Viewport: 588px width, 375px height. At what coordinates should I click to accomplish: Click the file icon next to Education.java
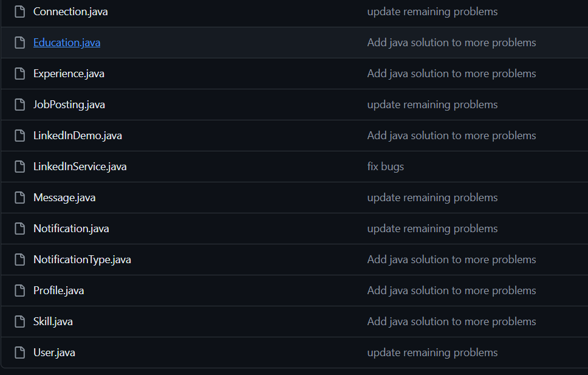20,43
